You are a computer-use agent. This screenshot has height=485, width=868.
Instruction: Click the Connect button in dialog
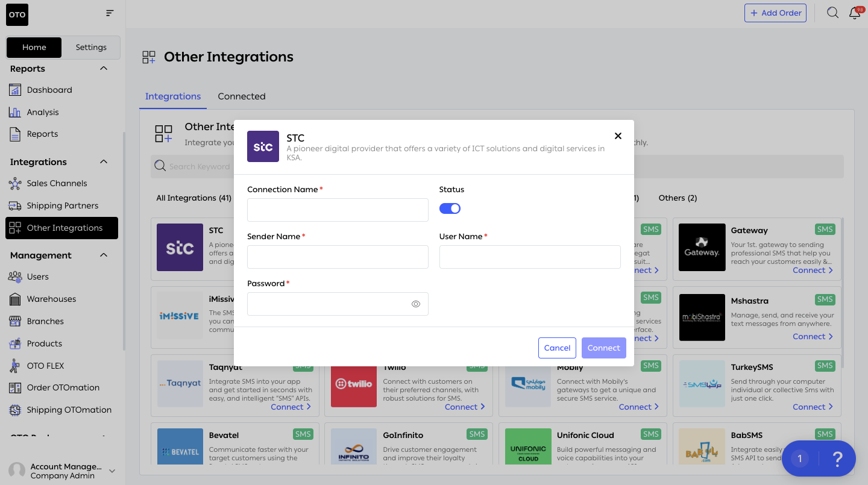point(603,348)
